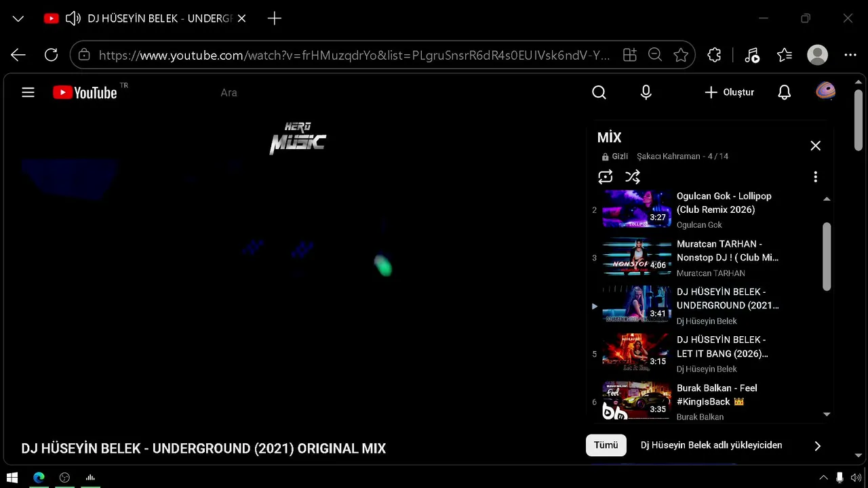Refresh the current page
The image size is (868, 488).
pyautogui.click(x=51, y=56)
